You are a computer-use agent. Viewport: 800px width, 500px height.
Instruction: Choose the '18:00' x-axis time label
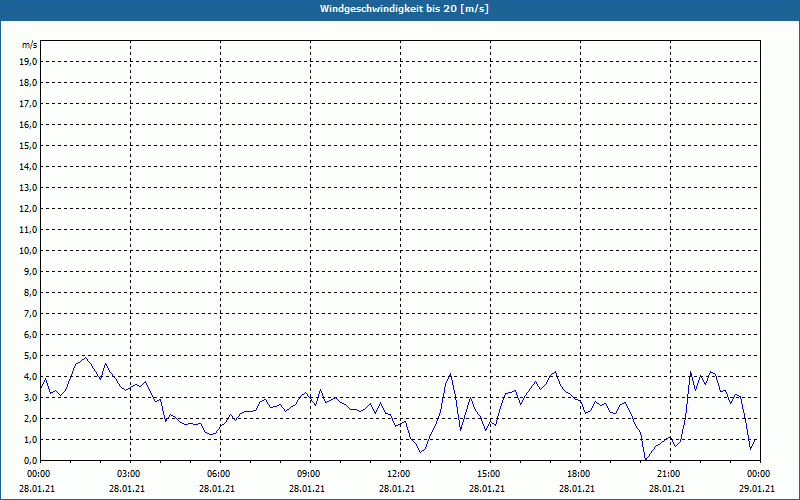point(578,474)
